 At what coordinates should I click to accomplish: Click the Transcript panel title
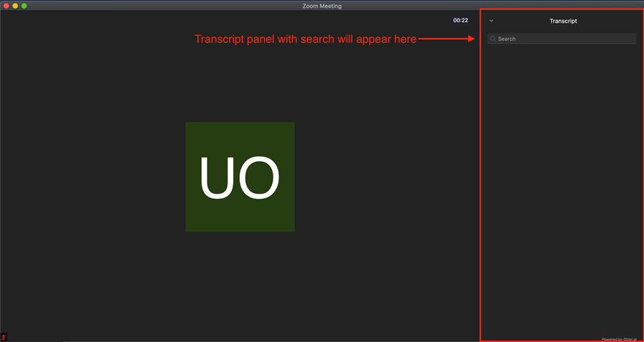coord(563,21)
